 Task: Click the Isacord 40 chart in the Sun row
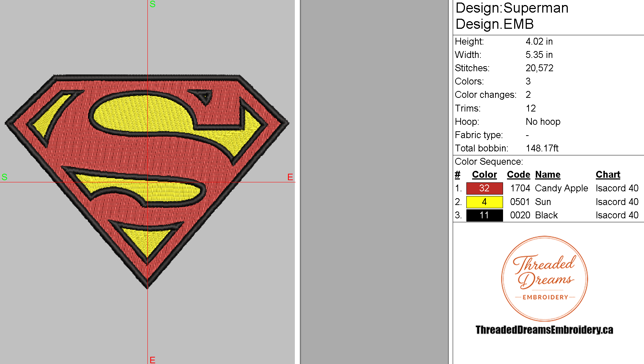[x=617, y=202]
